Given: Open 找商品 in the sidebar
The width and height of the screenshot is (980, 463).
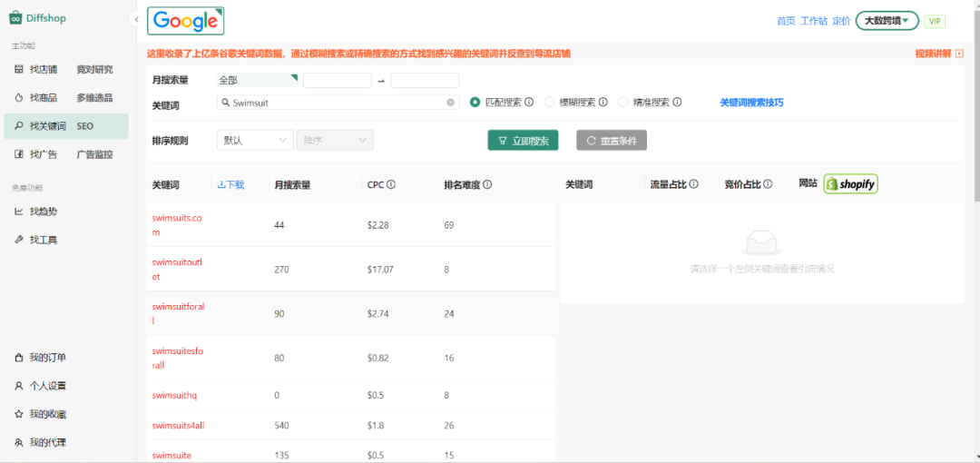Looking at the screenshot, I should (44, 98).
